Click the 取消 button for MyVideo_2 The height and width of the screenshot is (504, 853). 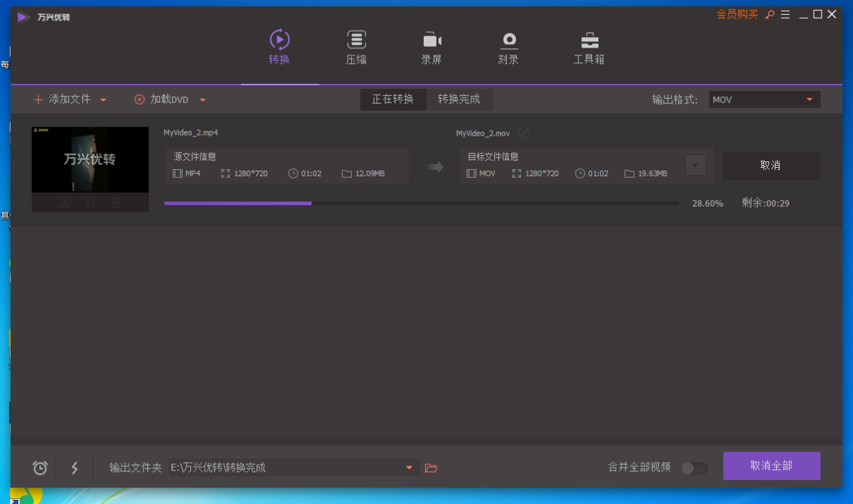click(x=771, y=166)
